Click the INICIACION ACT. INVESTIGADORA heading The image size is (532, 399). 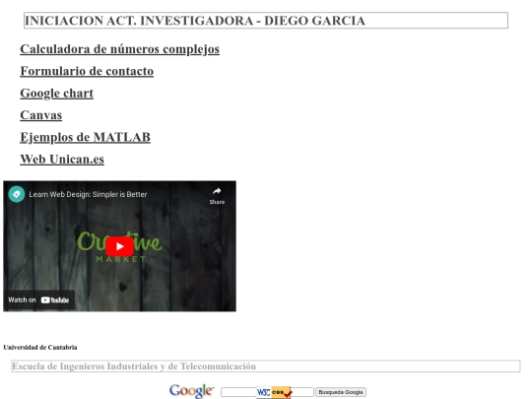pos(266,21)
